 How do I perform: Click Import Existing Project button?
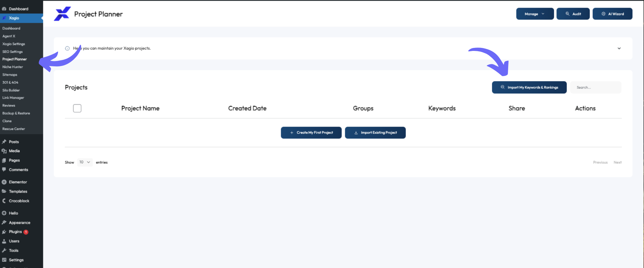pos(375,133)
